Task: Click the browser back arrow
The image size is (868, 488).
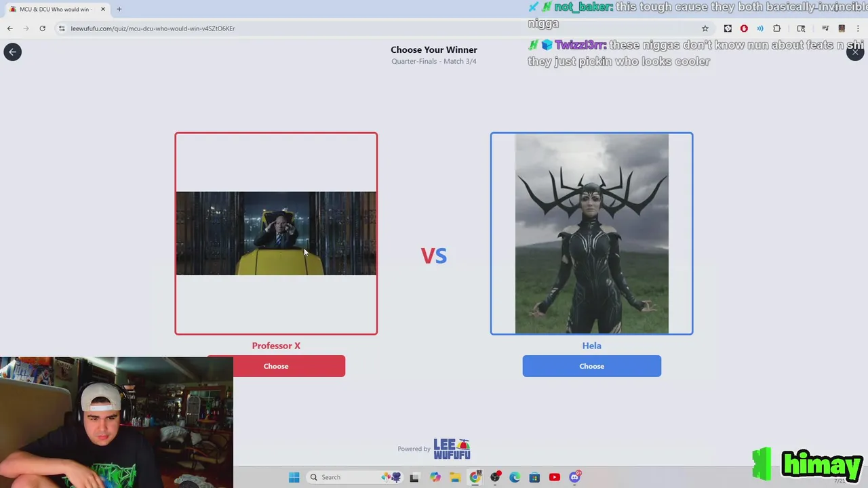Action: pyautogui.click(x=9, y=28)
